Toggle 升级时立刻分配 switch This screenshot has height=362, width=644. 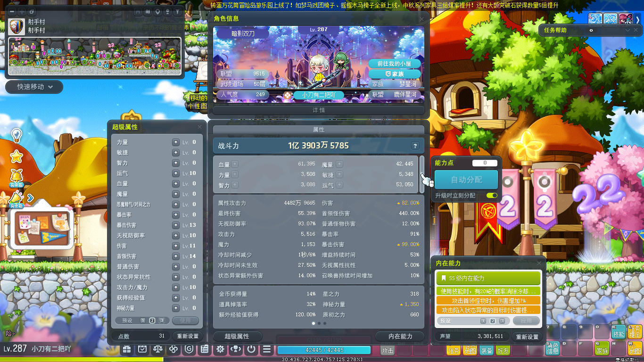pos(492,195)
